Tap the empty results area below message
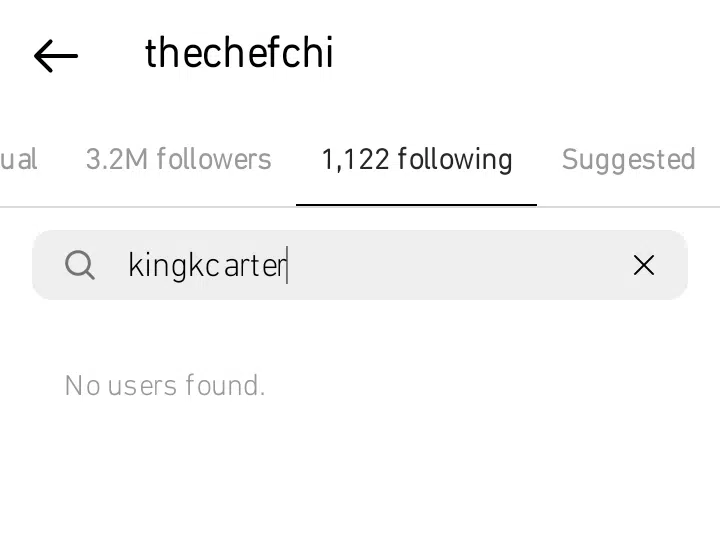This screenshot has width=720, height=540. 360,470
